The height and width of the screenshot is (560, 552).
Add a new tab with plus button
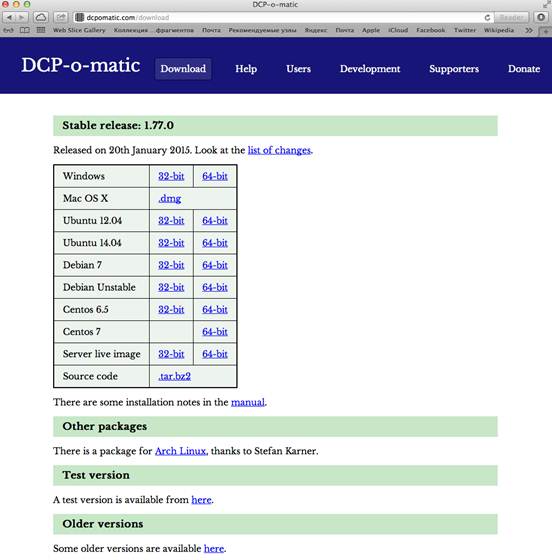click(545, 31)
